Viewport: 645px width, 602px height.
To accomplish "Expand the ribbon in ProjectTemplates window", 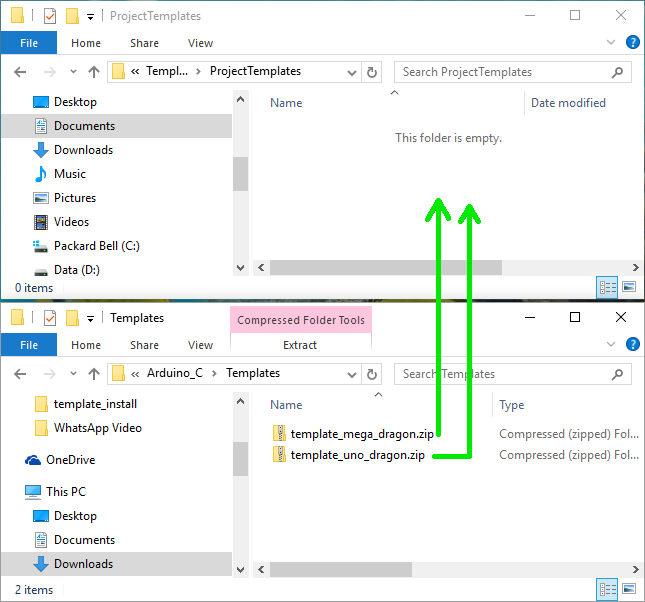I will (x=612, y=43).
